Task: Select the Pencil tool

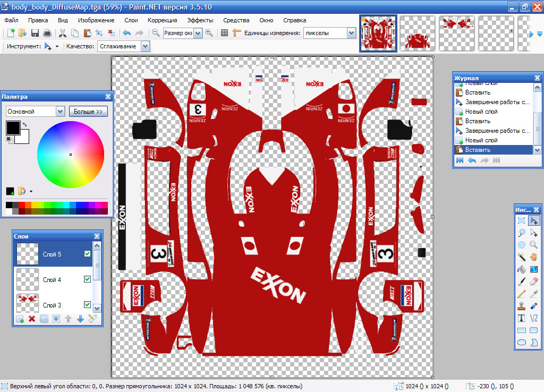Action: click(x=521, y=294)
